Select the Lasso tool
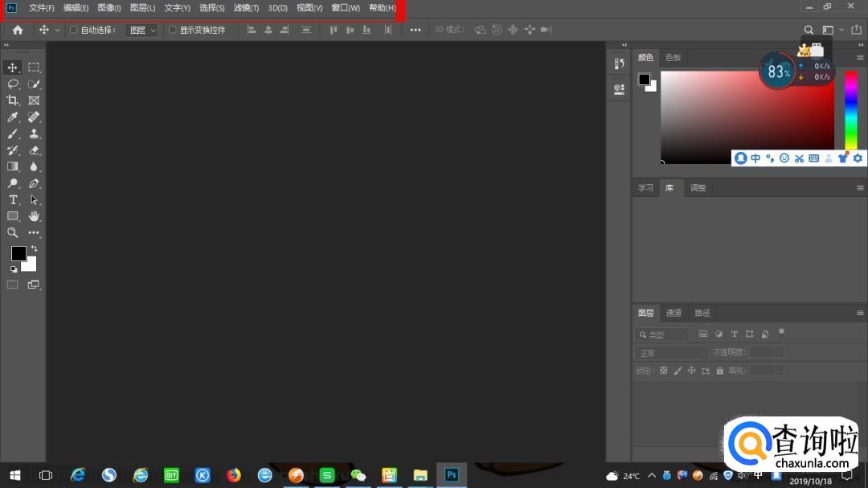Viewport: 868px width, 488px height. 13,84
